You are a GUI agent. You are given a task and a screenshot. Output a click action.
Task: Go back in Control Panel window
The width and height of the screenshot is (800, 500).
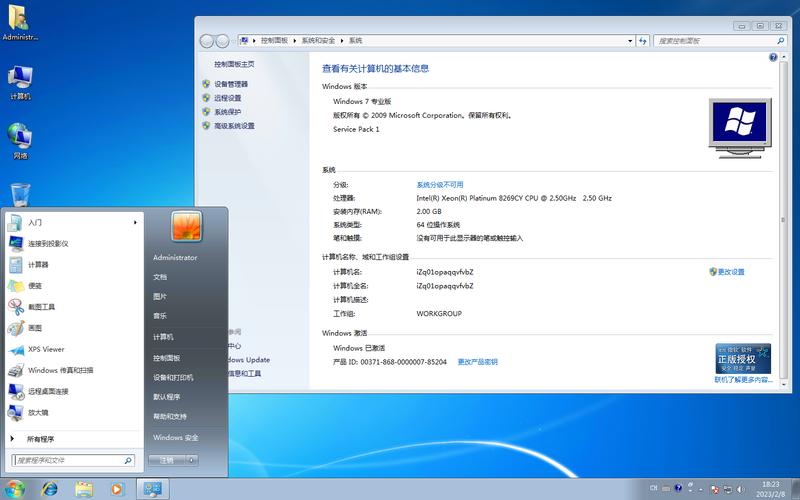click(x=207, y=41)
